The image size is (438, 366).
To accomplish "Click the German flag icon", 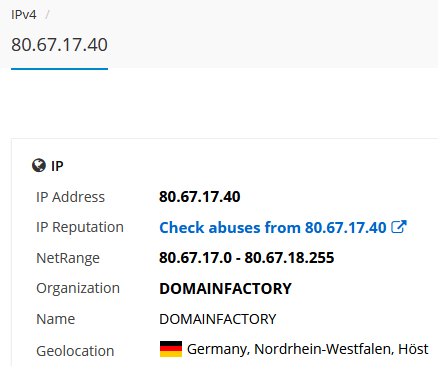I will (171, 349).
